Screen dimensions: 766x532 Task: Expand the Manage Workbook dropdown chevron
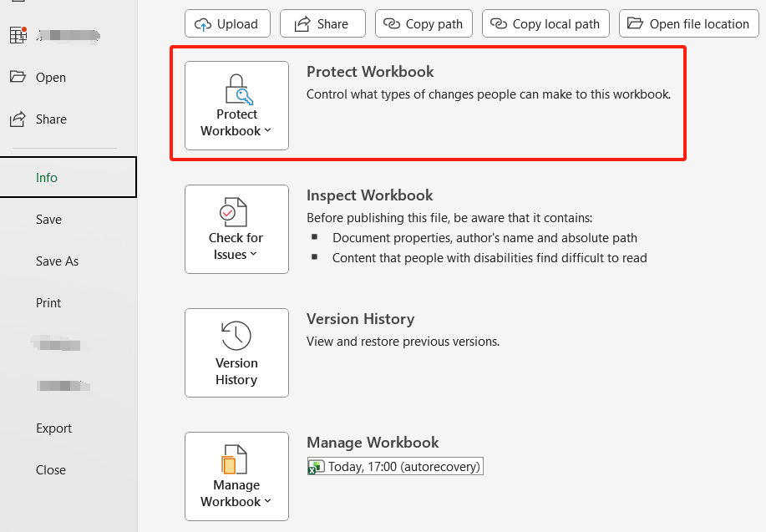pos(268,502)
